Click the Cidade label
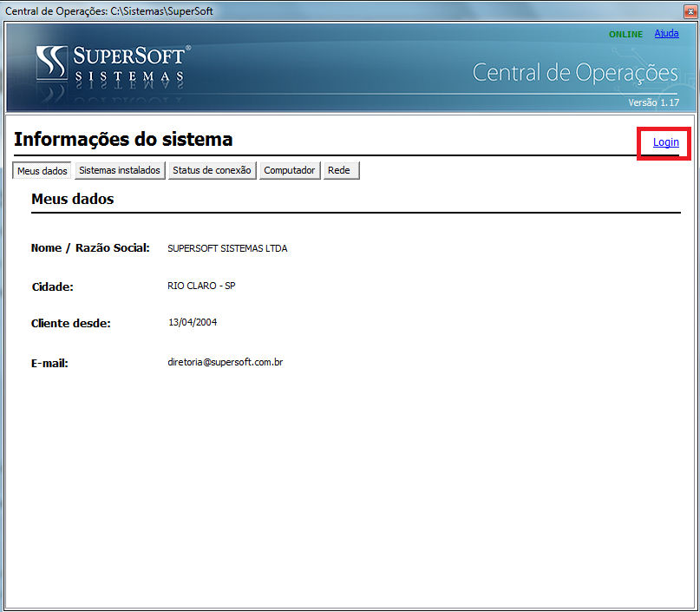The width and height of the screenshot is (700, 612). pos(52,286)
